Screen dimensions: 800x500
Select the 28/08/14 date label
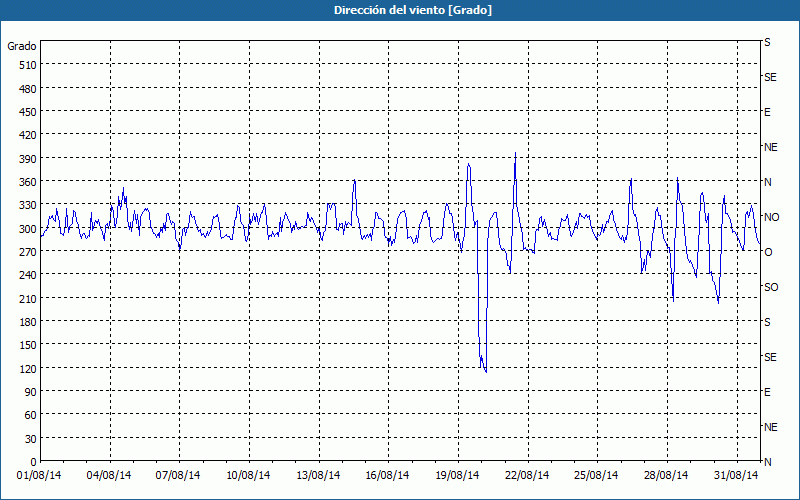pos(666,476)
